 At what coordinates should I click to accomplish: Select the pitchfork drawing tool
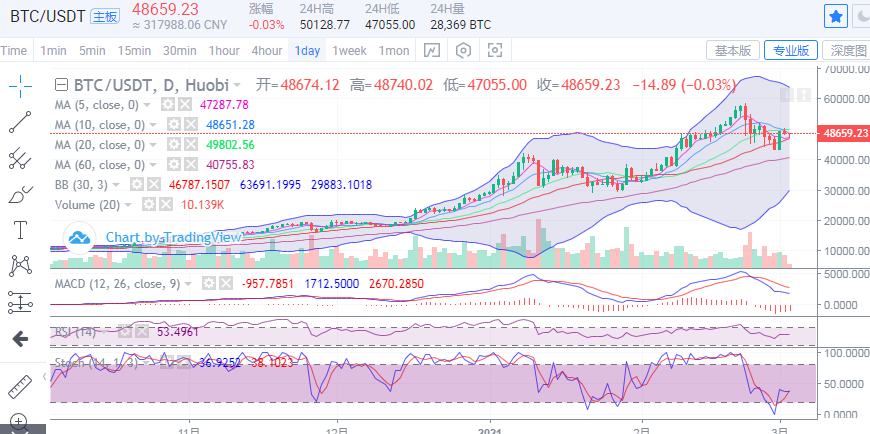(21, 158)
